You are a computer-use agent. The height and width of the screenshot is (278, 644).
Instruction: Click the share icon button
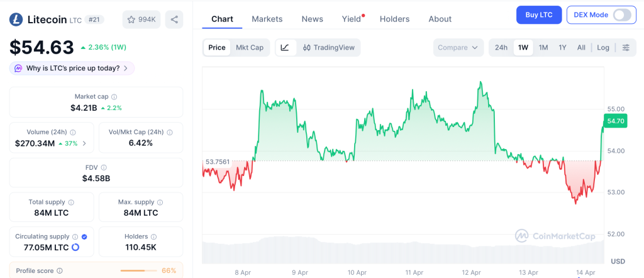pyautogui.click(x=174, y=19)
